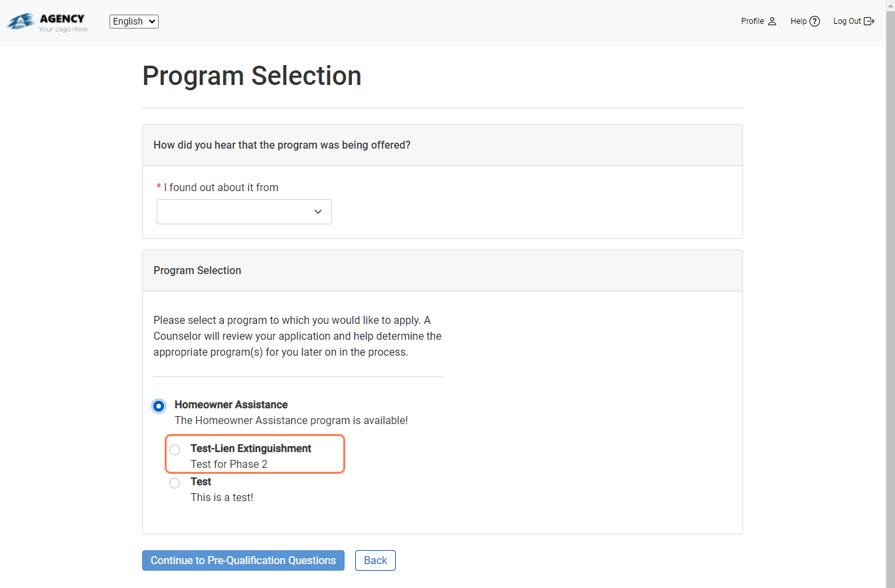Click the Help question mark icon
Screen dimensions: 895x588
tap(815, 21)
